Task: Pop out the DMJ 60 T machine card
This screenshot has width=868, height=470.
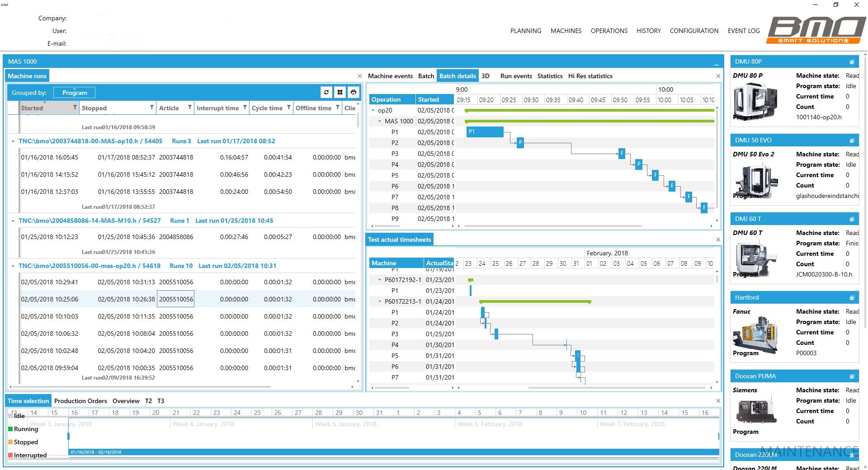Action: [x=852, y=219]
